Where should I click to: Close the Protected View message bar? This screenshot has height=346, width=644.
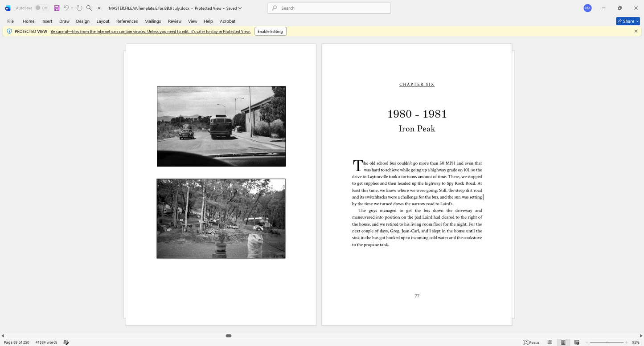(636, 31)
